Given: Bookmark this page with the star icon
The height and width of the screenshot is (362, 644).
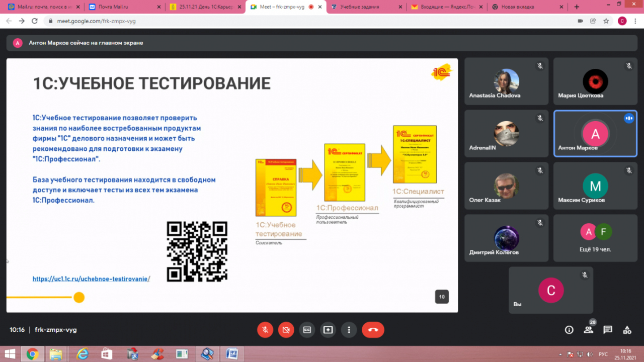Looking at the screenshot, I should (x=606, y=21).
